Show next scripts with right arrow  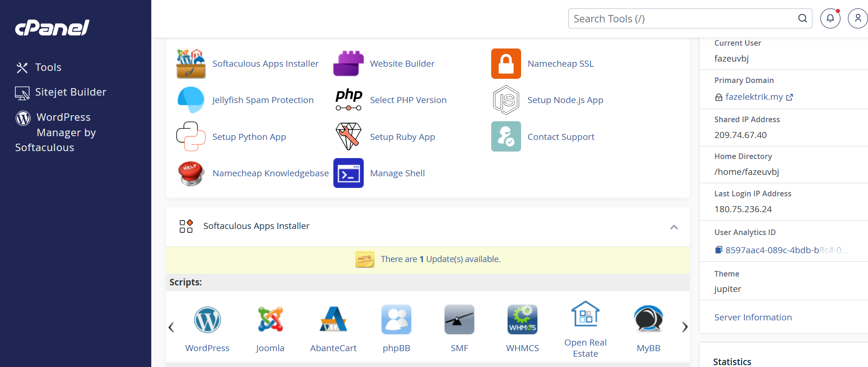[685, 327]
